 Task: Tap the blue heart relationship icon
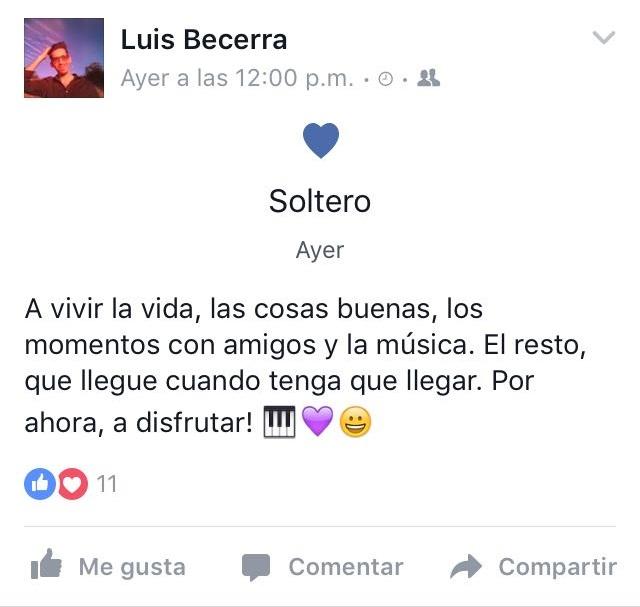[321, 140]
